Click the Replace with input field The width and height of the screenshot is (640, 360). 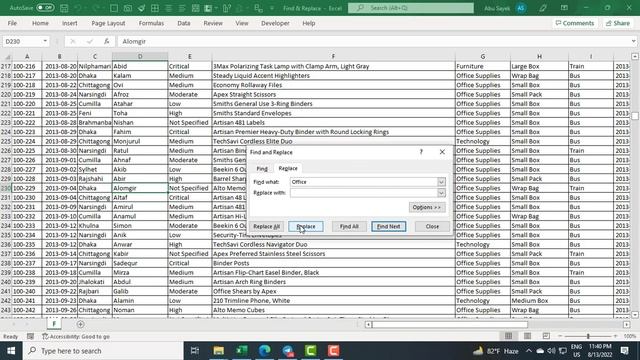(364, 193)
